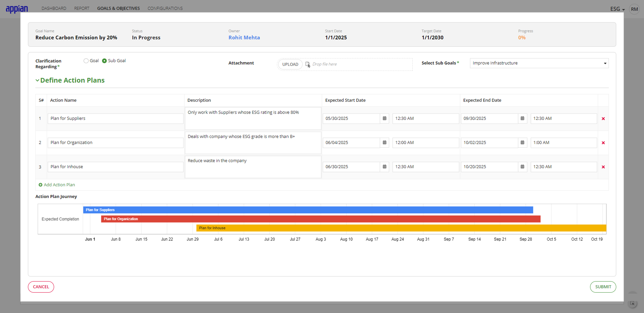The height and width of the screenshot is (313, 644).
Task: Click the green plus icon for Add Action Plan
Action: (x=40, y=185)
